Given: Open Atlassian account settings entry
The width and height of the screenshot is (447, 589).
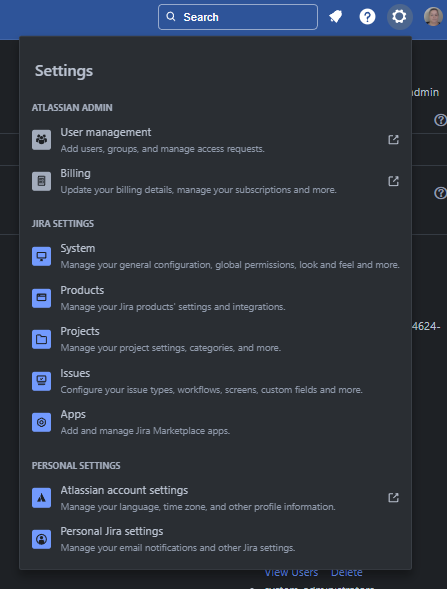Looking at the screenshot, I should [x=215, y=498].
